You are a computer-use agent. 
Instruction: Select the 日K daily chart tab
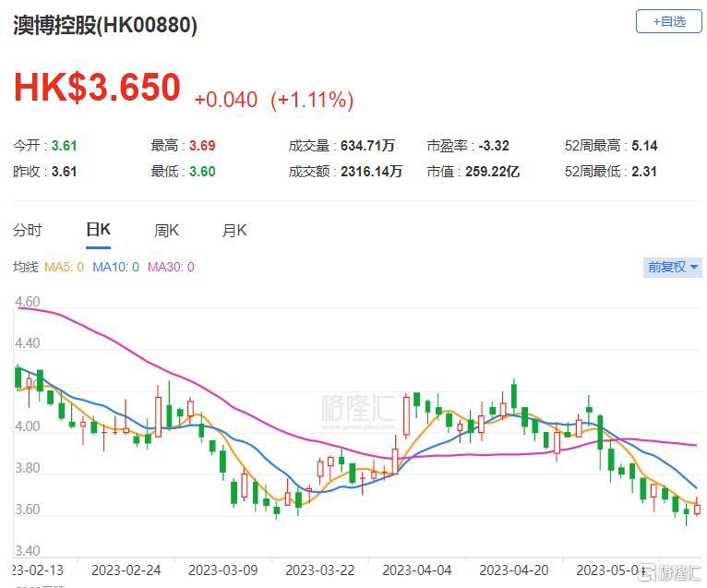pyautogui.click(x=97, y=231)
